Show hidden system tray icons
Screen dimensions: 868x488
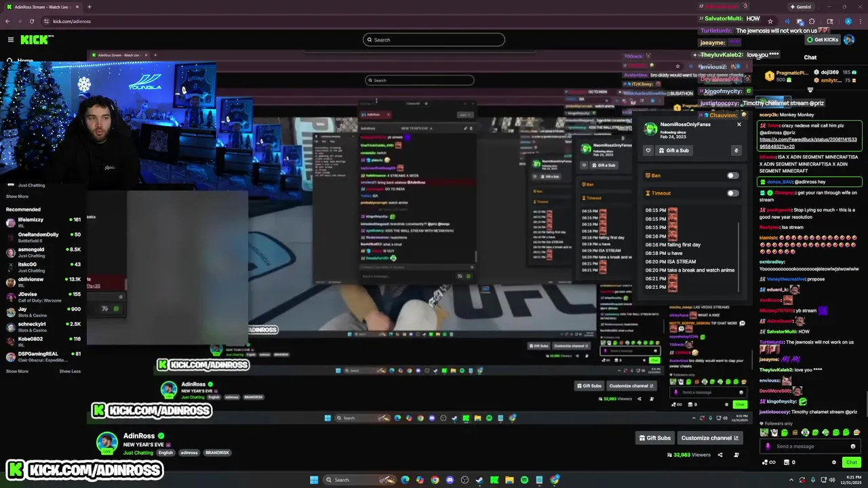[x=791, y=480]
